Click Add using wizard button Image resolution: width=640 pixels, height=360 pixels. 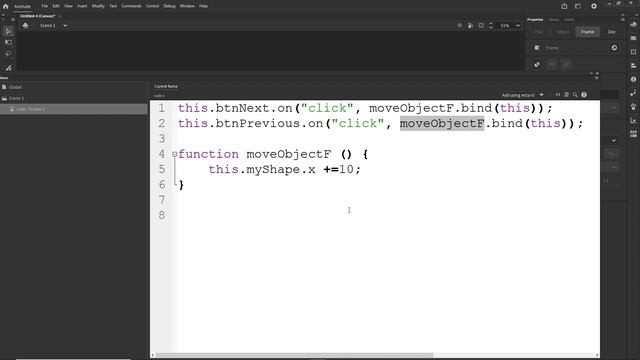tap(518, 95)
